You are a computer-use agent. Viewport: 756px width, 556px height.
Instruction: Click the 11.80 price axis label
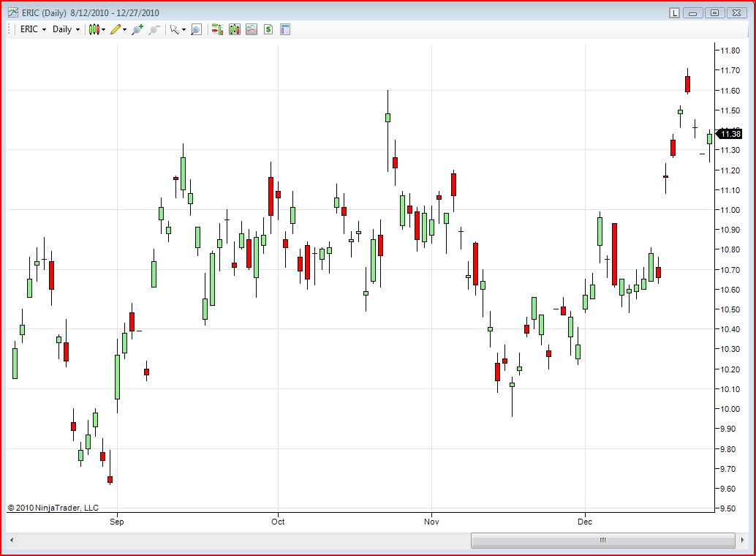(x=730, y=50)
